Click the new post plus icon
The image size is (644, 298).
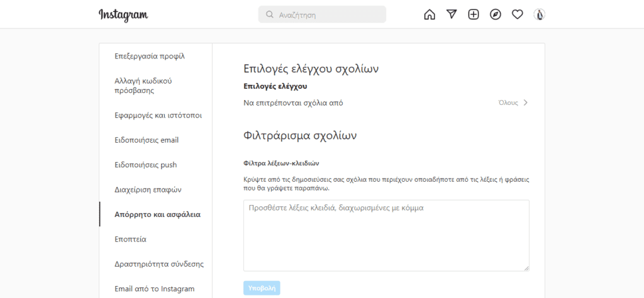coord(474,14)
